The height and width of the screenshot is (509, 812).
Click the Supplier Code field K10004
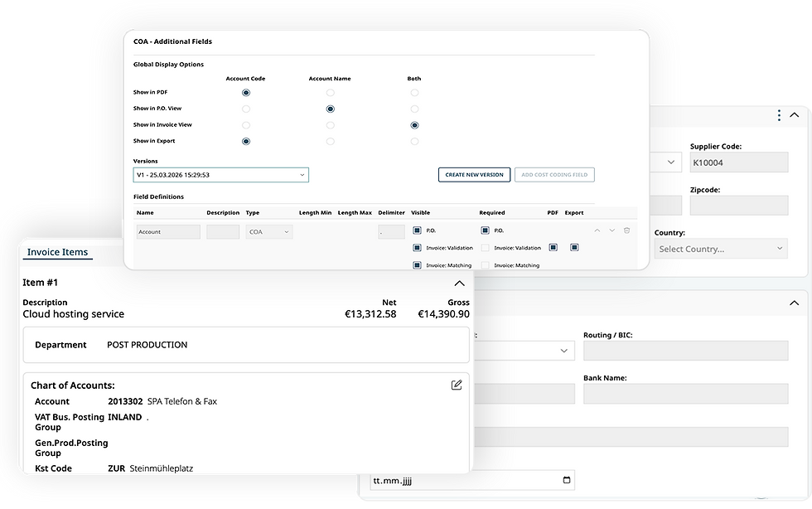739,162
